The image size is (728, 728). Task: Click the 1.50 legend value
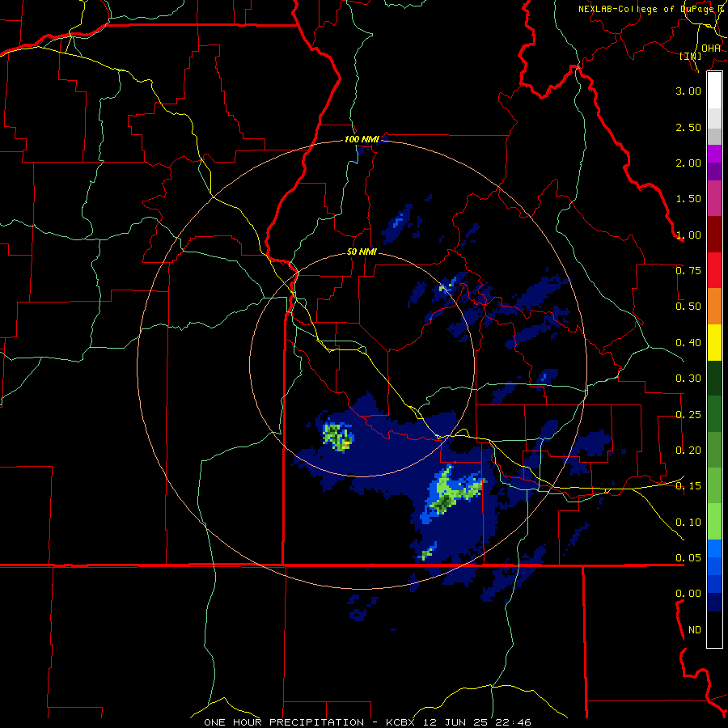[x=688, y=199]
